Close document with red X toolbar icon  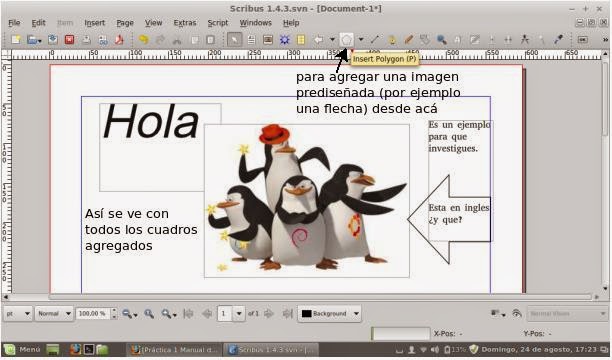69,39
